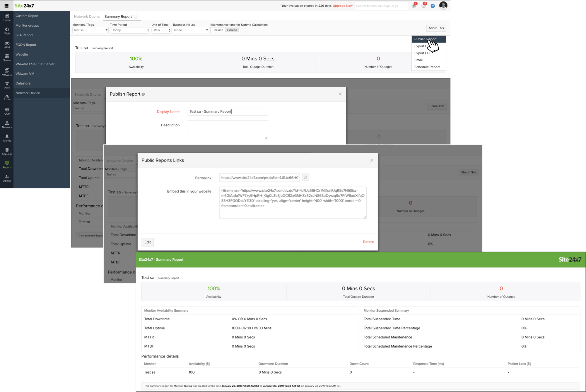
Task: Expand the Monitors / Tags dropdown
Action: point(90,30)
